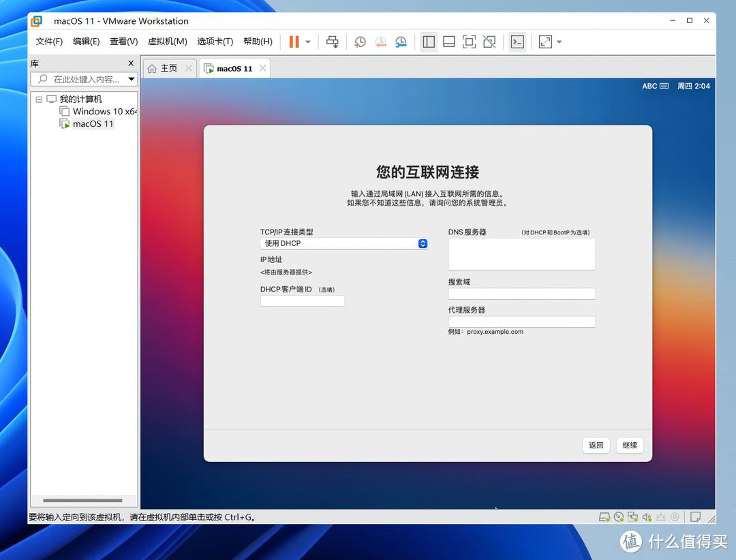Screen dimensions: 736x560
Task: Close the macOS 11 tab
Action: 263,69
